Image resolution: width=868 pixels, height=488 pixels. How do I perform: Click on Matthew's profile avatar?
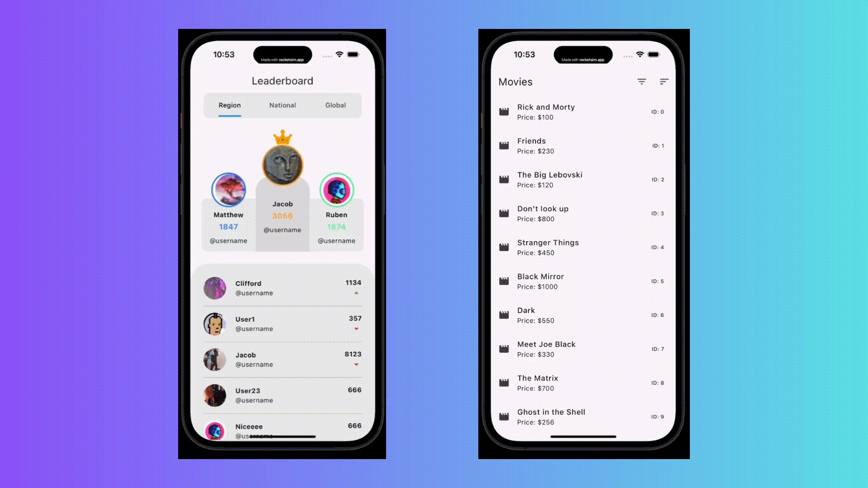(228, 189)
